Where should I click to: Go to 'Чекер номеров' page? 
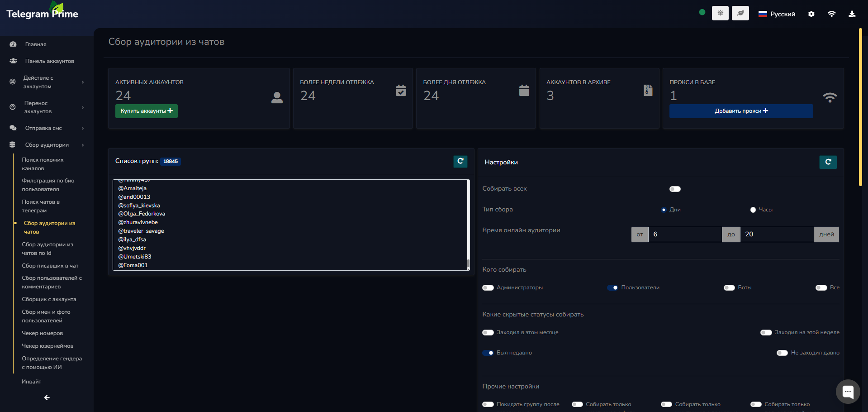pyautogui.click(x=43, y=333)
